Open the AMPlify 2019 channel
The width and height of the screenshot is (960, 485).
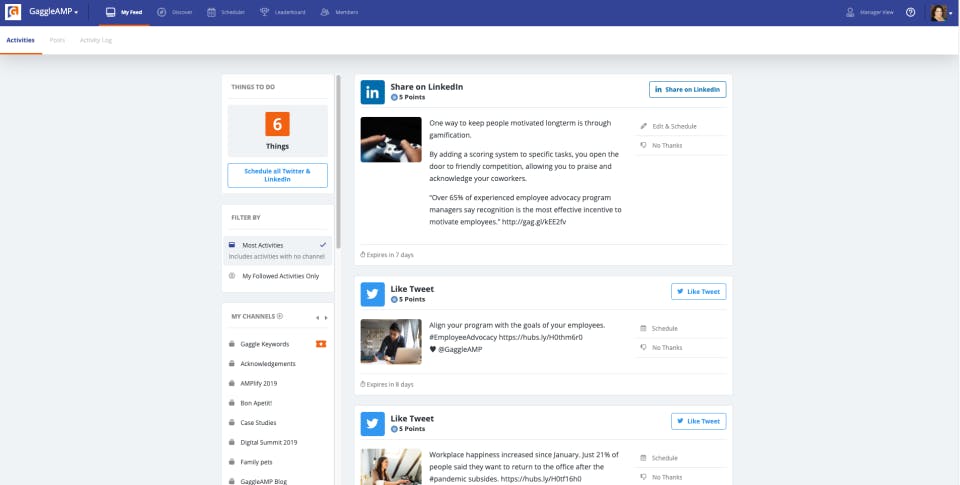point(258,383)
